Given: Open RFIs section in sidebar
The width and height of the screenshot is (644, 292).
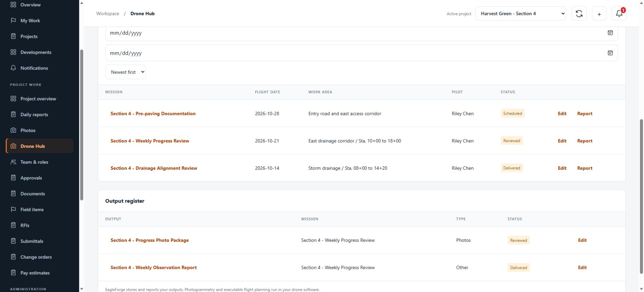Looking at the screenshot, I should pyautogui.click(x=25, y=225).
